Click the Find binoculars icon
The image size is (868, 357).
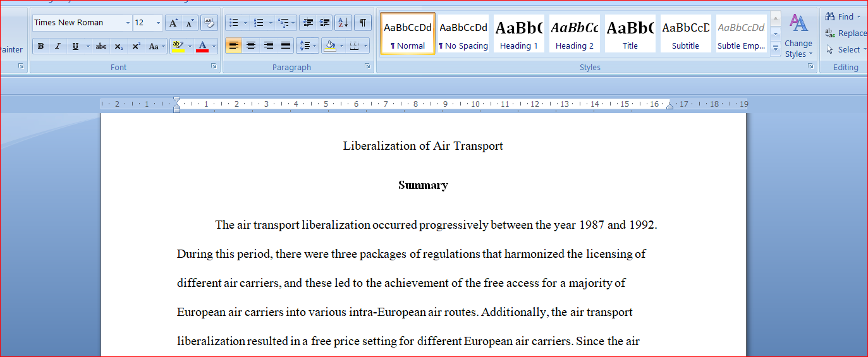(830, 16)
